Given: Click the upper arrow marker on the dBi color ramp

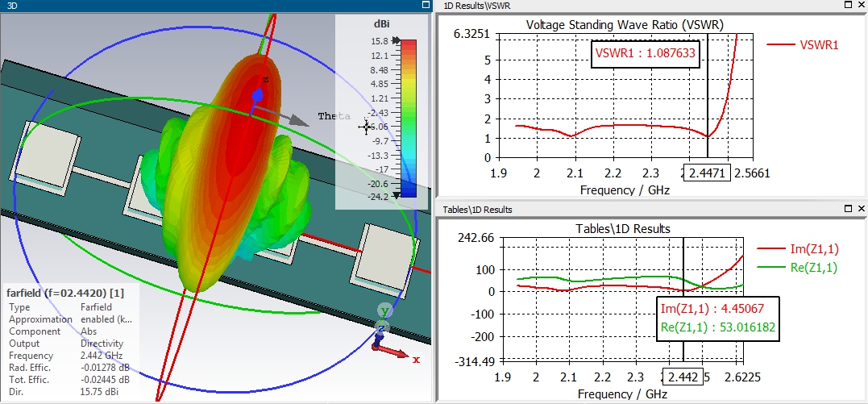Looking at the screenshot, I should (397, 40).
